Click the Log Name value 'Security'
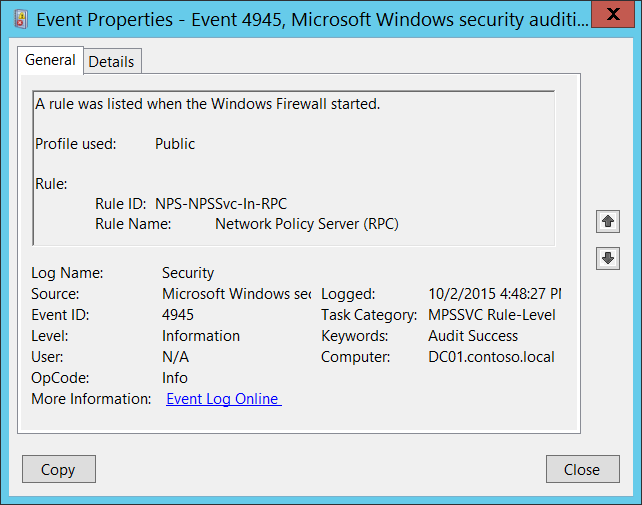Viewport: 642px width, 505px height. tap(188, 273)
